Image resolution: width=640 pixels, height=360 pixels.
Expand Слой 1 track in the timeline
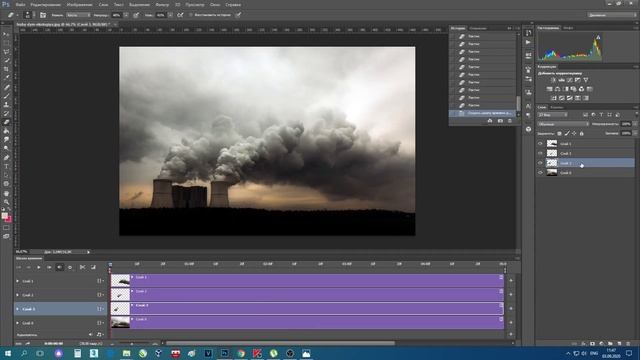[18, 281]
